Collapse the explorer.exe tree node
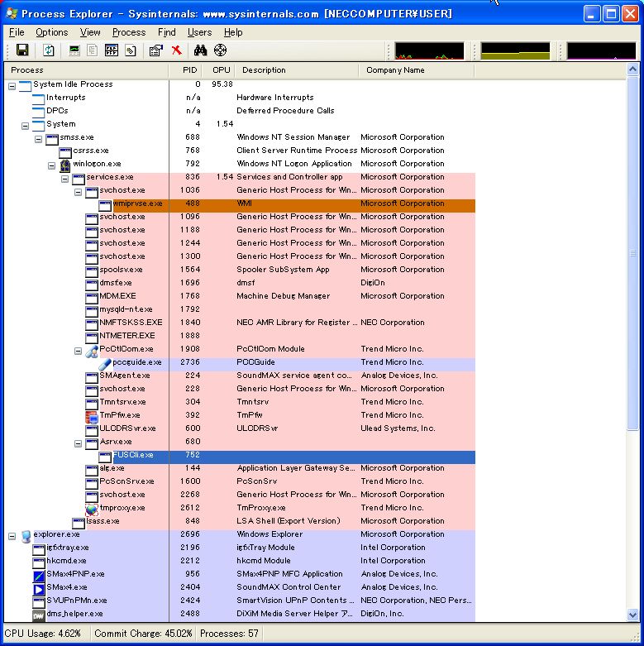644x646 pixels. (x=12, y=534)
